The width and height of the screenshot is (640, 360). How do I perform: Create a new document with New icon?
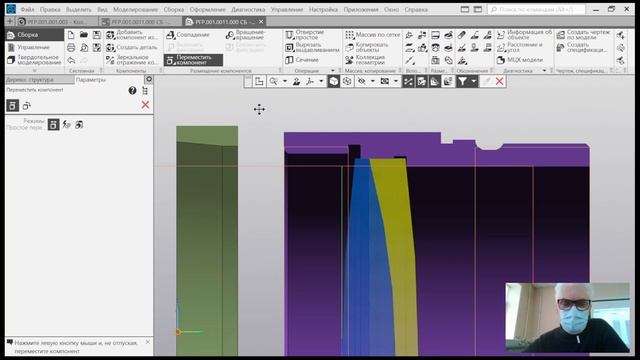click(71, 36)
